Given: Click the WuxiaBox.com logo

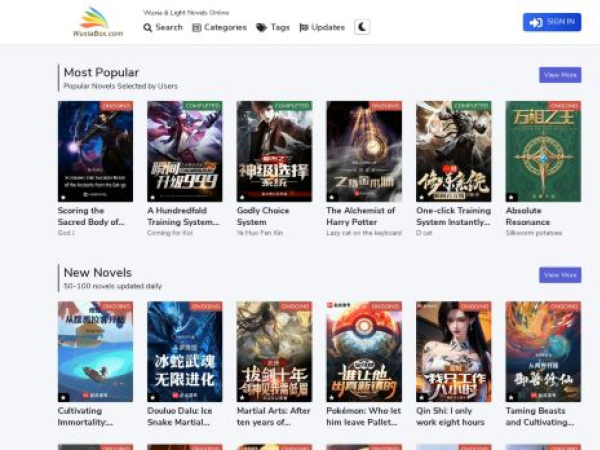Looking at the screenshot, I should pos(102,22).
